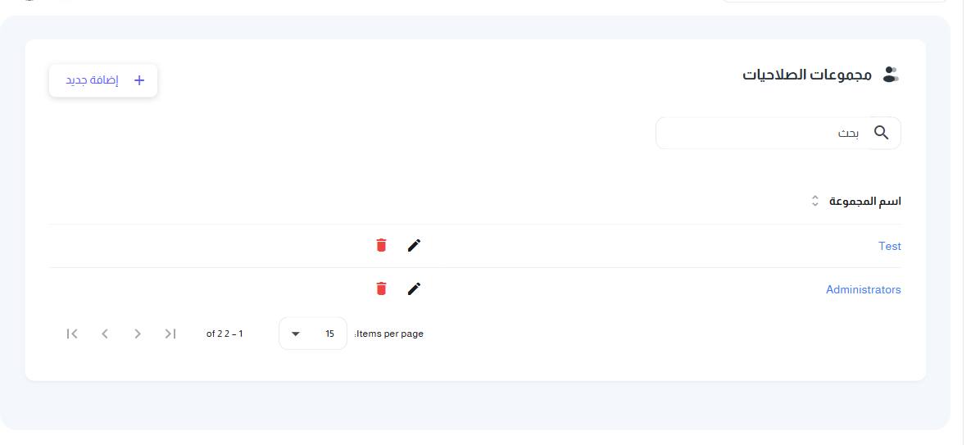Edit the Test group with pencil icon
Screen dimensions: 980x445
click(x=414, y=246)
